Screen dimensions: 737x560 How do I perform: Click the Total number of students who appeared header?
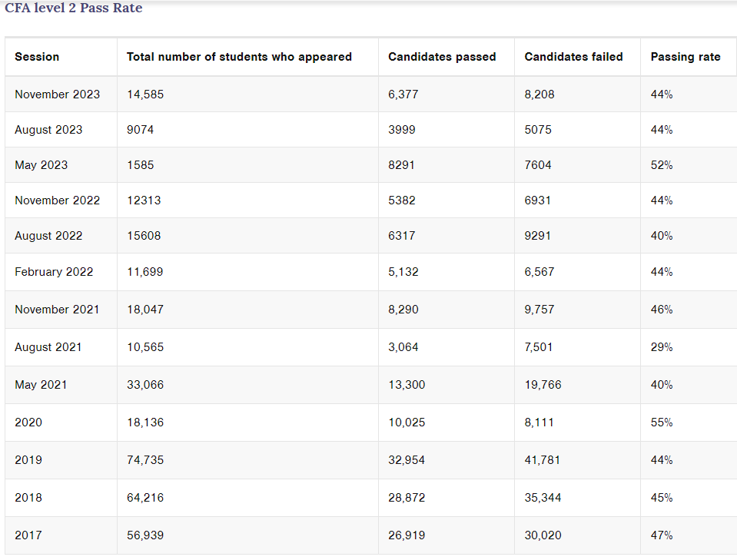click(239, 57)
